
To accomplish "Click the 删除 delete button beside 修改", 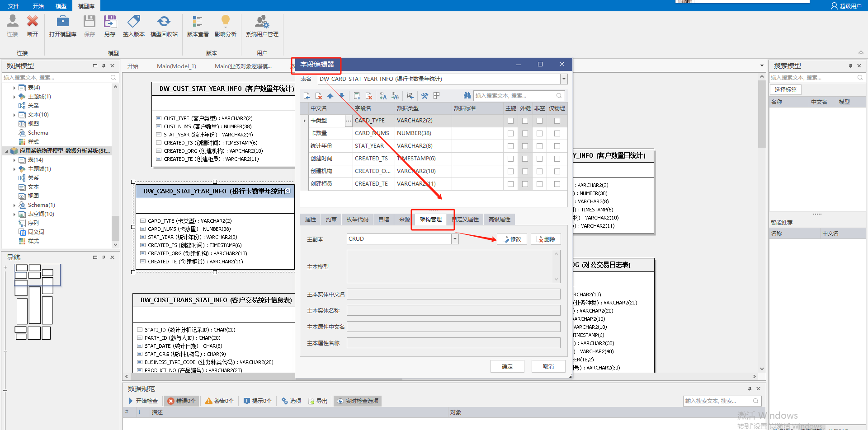I will pos(546,239).
